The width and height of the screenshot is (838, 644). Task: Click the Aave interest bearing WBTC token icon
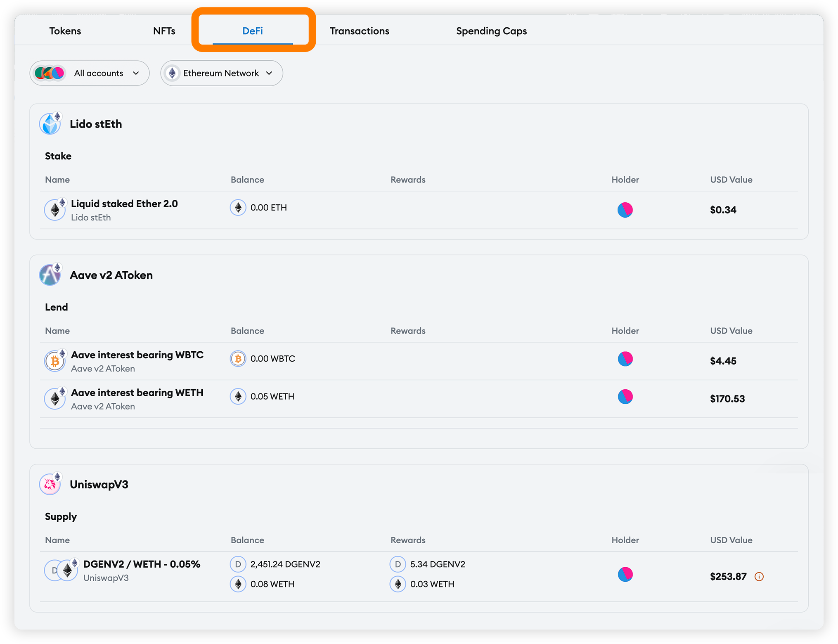pyautogui.click(x=55, y=360)
